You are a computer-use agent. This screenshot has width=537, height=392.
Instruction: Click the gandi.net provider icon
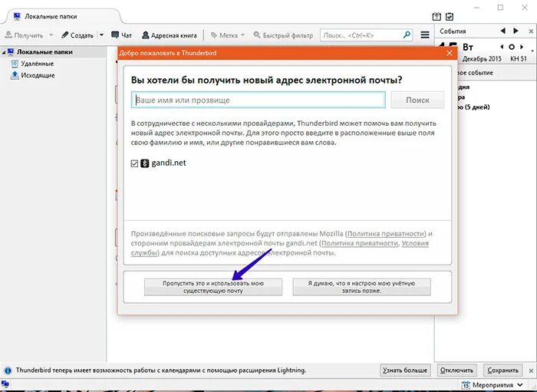(145, 163)
